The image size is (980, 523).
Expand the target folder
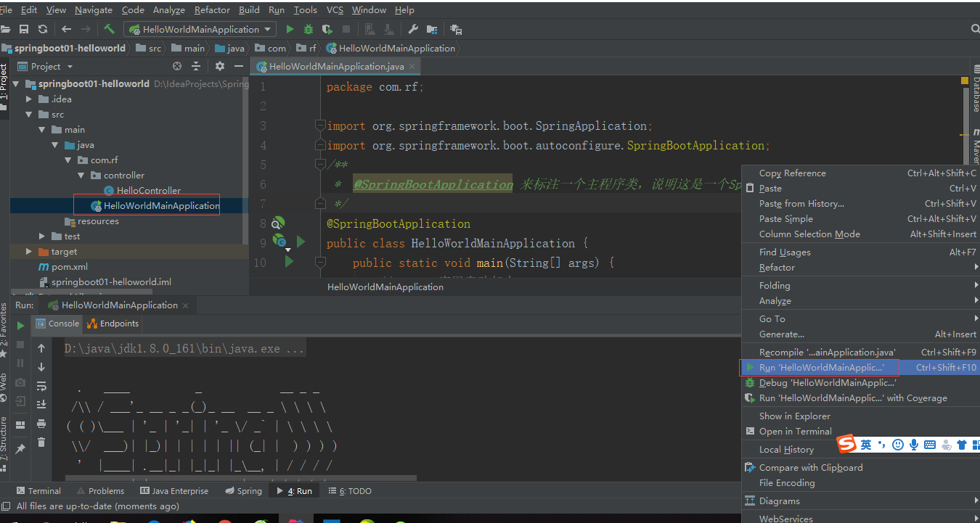click(29, 252)
